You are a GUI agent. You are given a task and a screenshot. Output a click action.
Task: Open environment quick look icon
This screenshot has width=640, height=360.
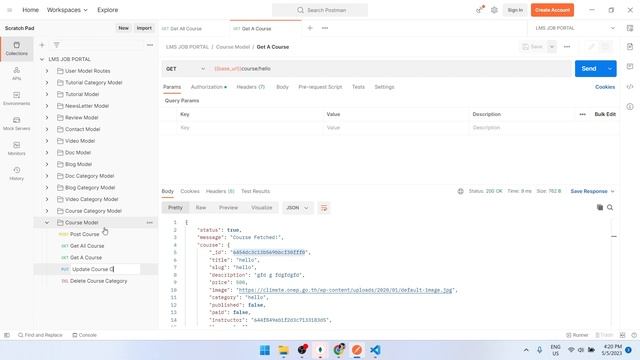click(630, 28)
